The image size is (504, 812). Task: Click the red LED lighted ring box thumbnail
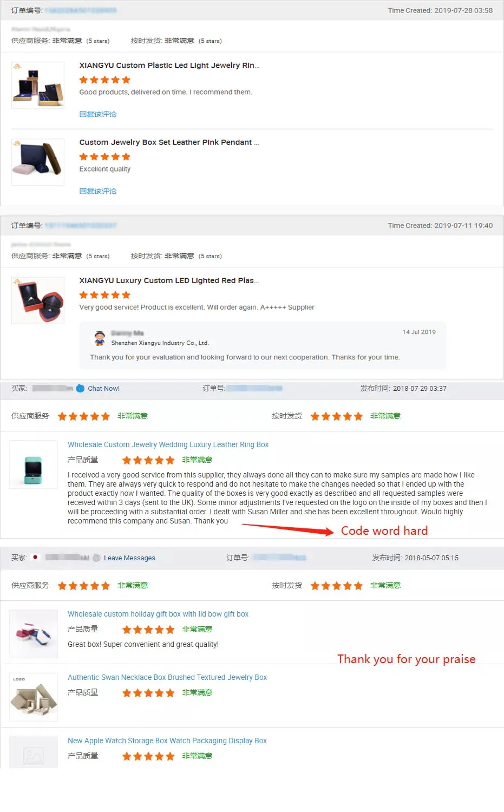(x=38, y=300)
